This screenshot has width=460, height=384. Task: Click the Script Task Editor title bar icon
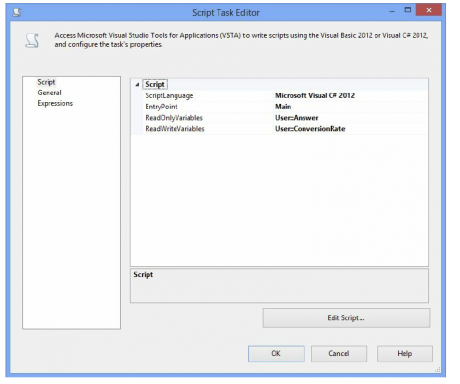pyautogui.click(x=17, y=12)
